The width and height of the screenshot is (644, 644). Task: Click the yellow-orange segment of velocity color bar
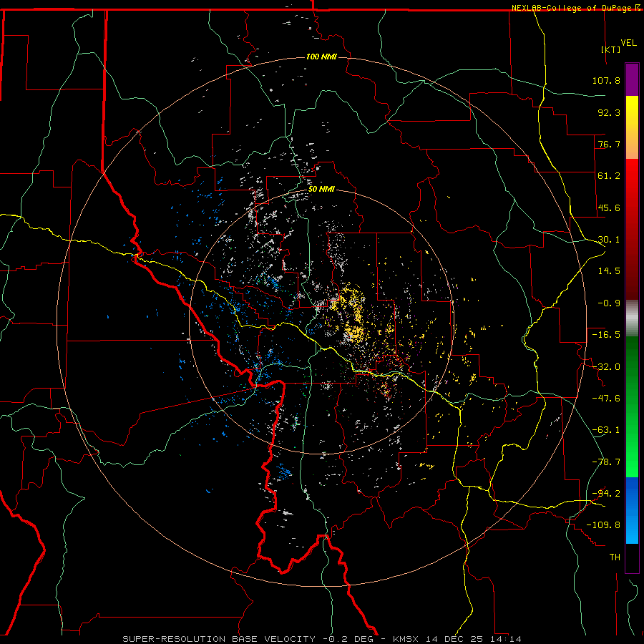coord(632,127)
